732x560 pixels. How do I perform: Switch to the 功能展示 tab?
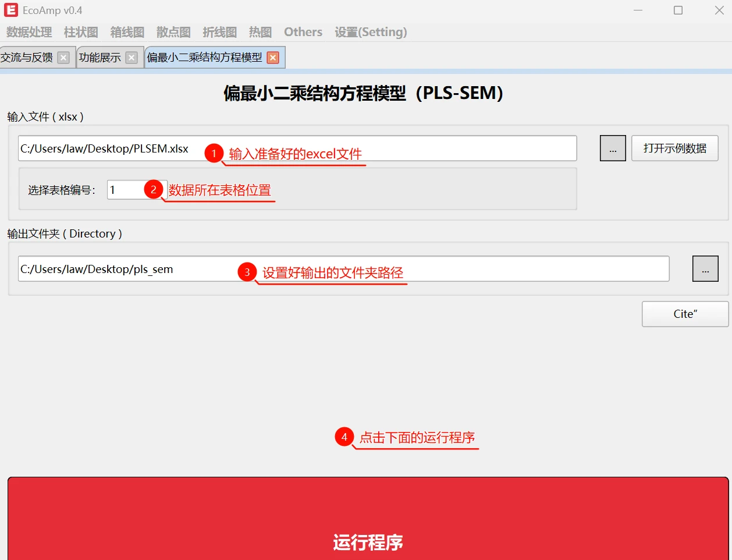[100, 57]
